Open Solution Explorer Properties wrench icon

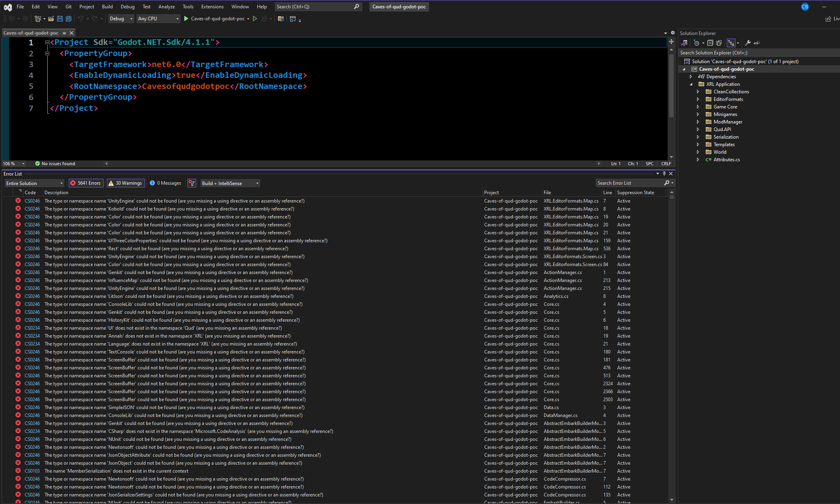(x=747, y=43)
